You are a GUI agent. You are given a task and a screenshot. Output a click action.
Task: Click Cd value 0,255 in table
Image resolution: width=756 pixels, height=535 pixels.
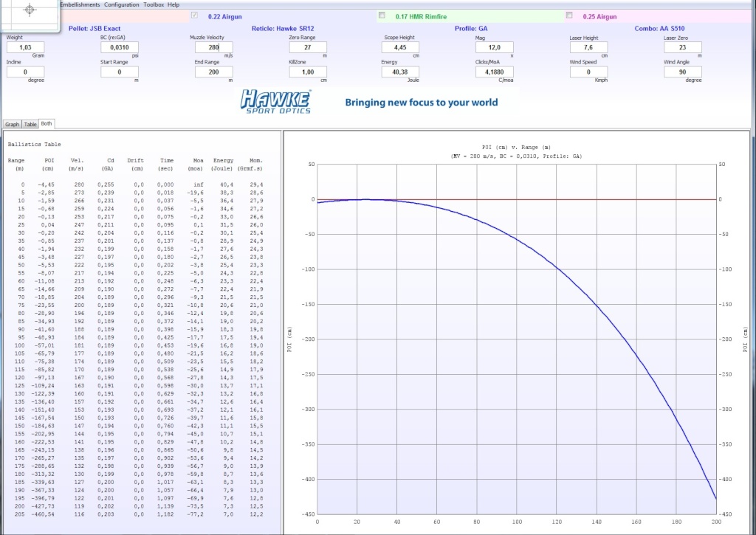coord(106,184)
